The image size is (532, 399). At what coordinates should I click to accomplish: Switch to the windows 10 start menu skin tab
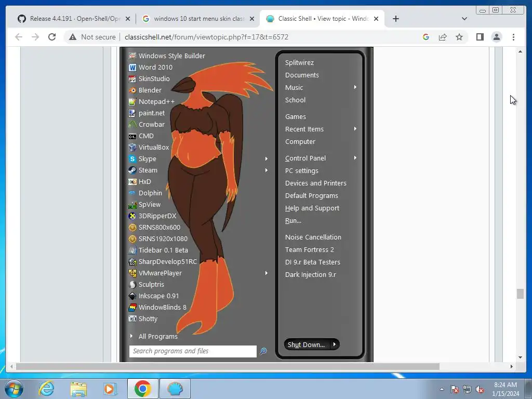click(198, 19)
